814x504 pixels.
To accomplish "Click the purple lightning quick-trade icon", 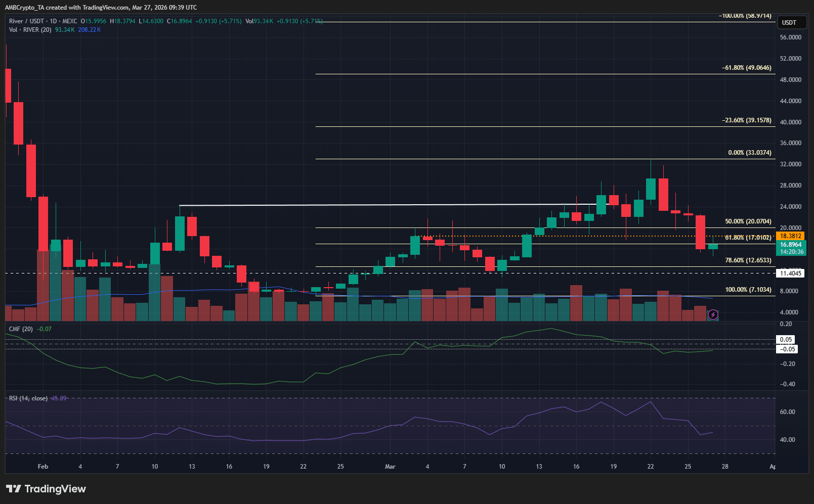I will pos(713,315).
